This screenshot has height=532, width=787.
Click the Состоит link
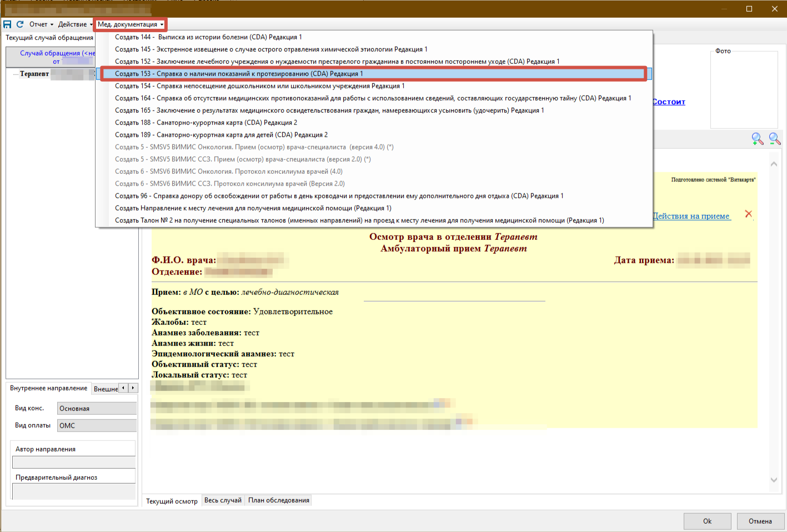tap(669, 102)
